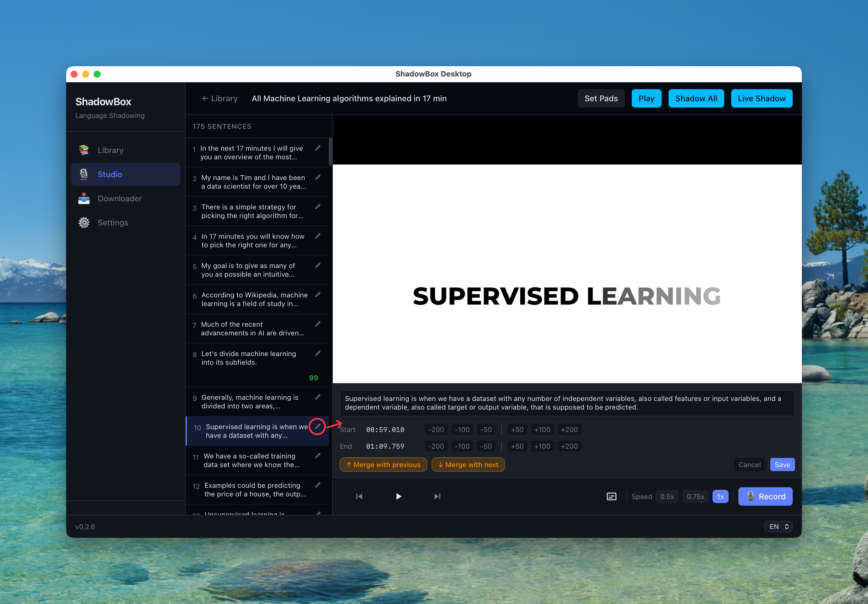Open the Library sidebar item
Viewport: 868px width, 604px height.
tap(125, 150)
